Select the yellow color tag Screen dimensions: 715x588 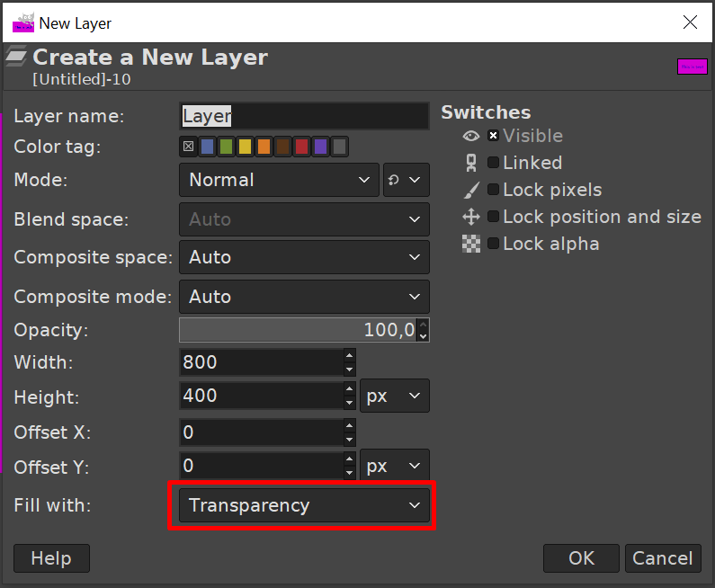point(245,147)
